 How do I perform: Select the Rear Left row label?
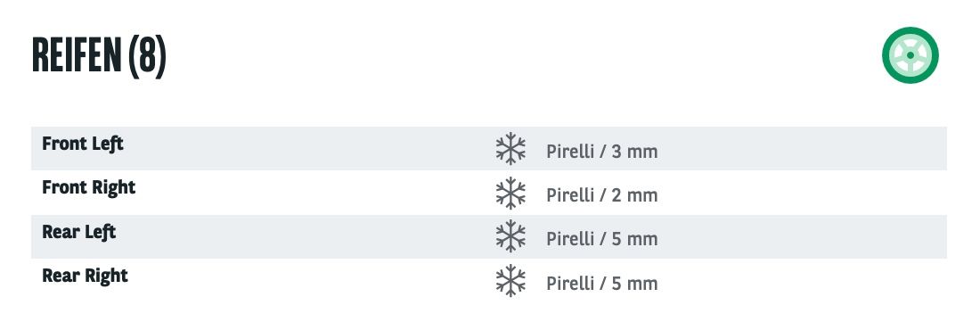78,232
